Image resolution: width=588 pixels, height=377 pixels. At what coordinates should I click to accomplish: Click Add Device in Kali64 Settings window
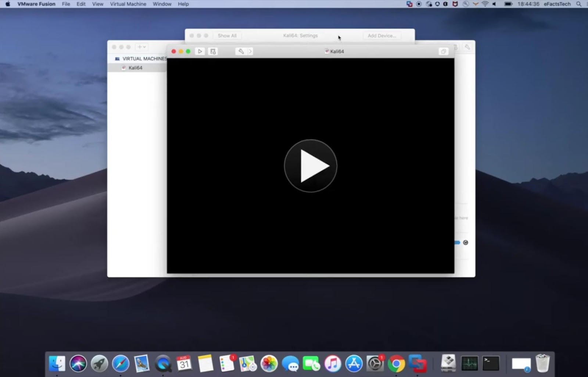click(382, 36)
